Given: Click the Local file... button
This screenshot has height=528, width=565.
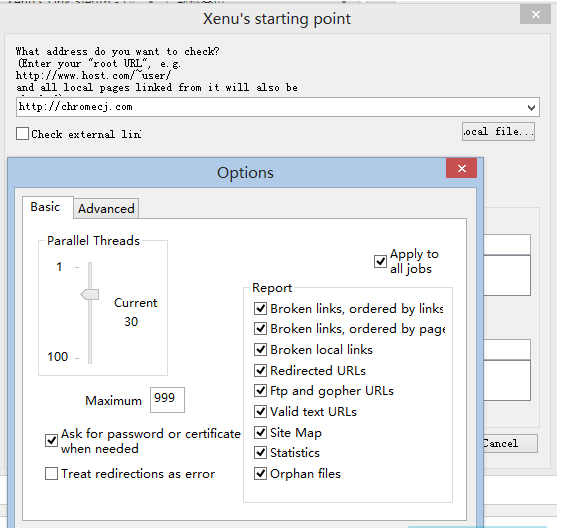Looking at the screenshot, I should pyautogui.click(x=498, y=132).
